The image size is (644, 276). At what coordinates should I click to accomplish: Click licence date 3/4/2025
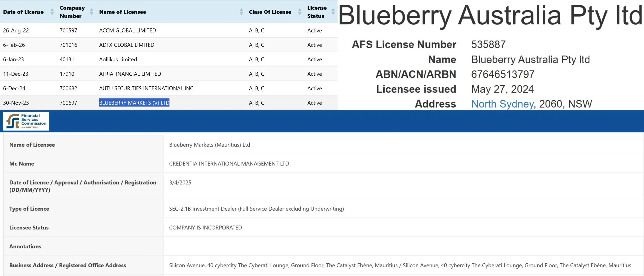pyautogui.click(x=180, y=182)
